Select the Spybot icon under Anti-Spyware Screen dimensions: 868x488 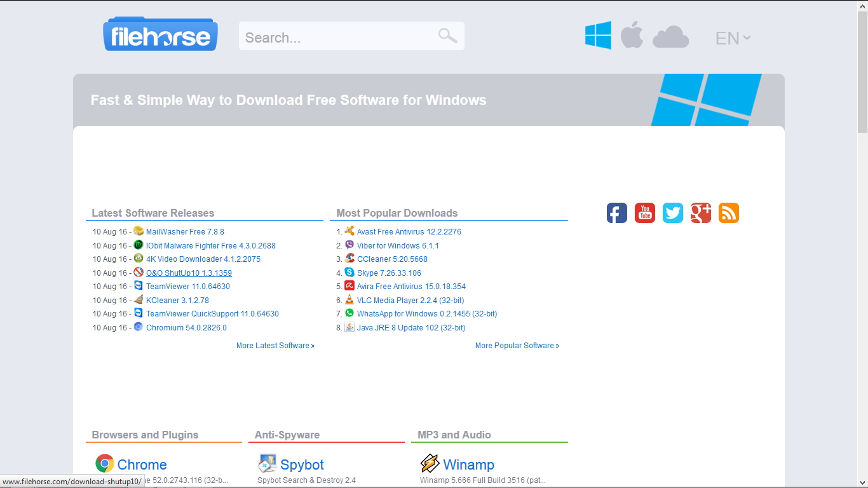click(x=266, y=463)
